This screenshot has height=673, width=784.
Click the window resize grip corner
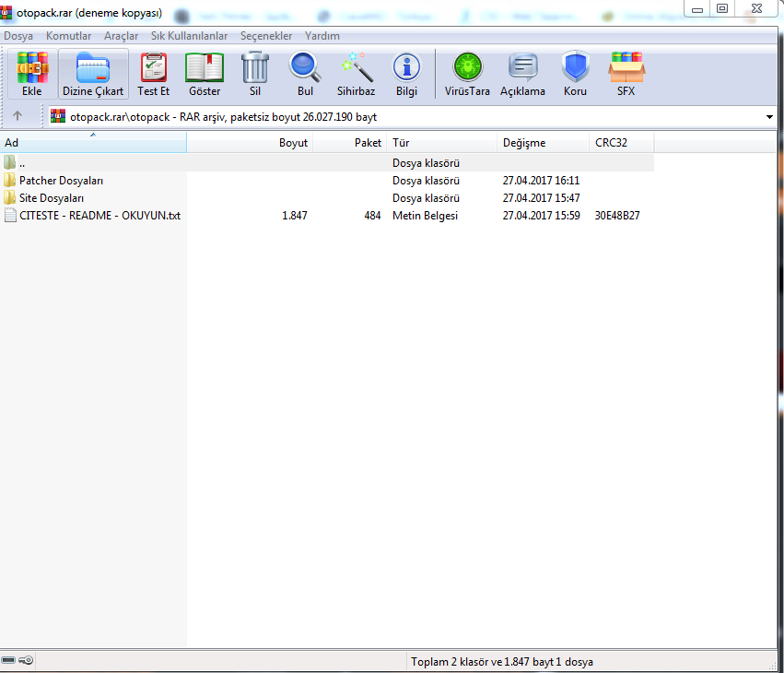[x=773, y=666]
